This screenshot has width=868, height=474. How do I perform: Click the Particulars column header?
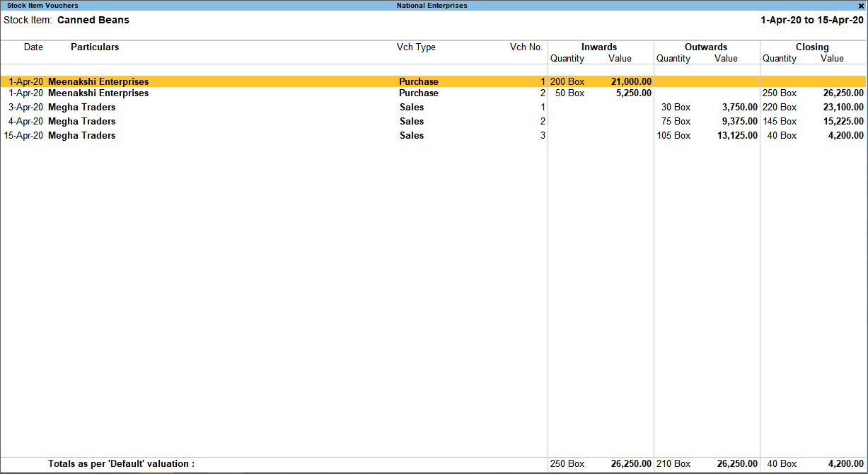[x=95, y=47]
